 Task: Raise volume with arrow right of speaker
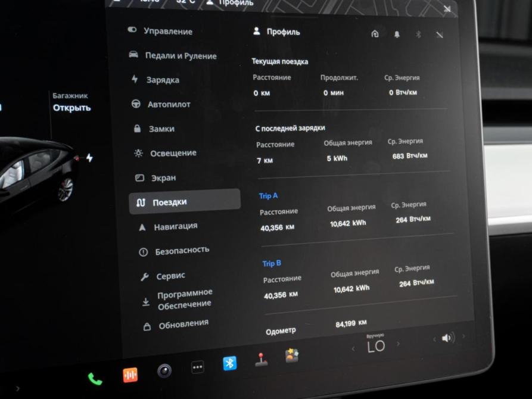coord(463,336)
